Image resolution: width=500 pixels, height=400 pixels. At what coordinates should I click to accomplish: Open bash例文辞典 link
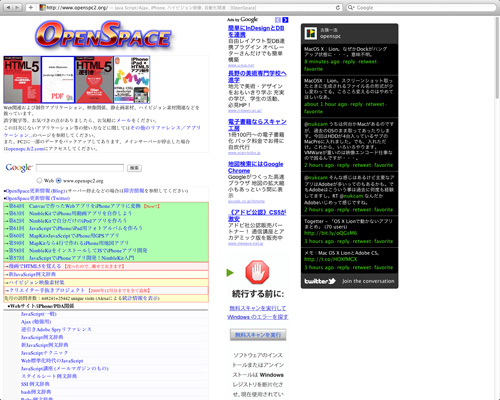click(x=36, y=392)
